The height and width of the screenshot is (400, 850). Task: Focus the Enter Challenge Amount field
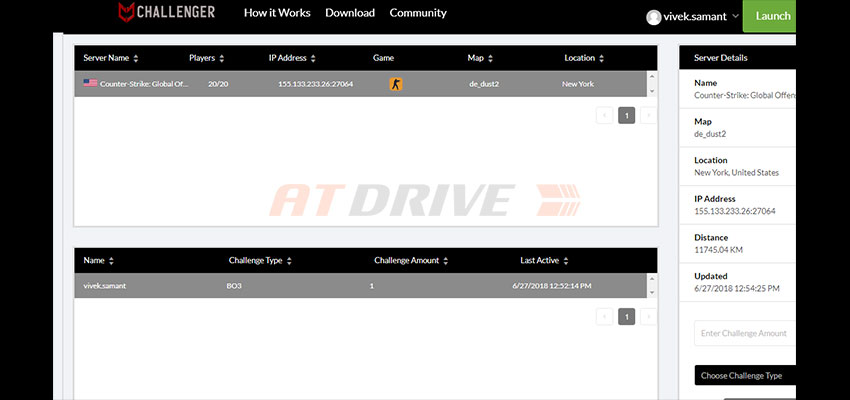745,333
